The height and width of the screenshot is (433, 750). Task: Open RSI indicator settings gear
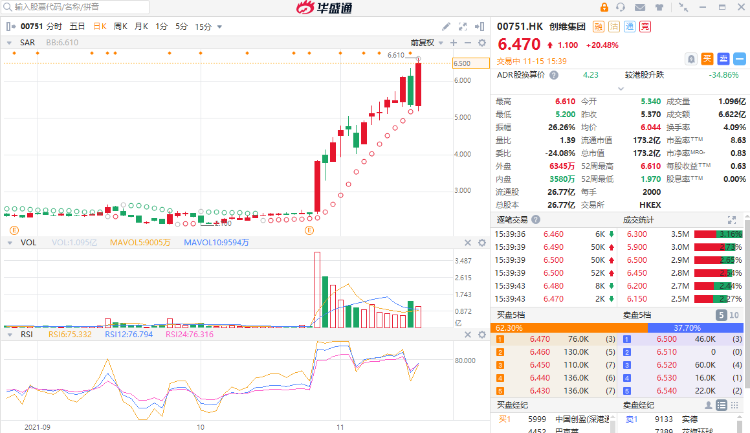click(x=482, y=334)
